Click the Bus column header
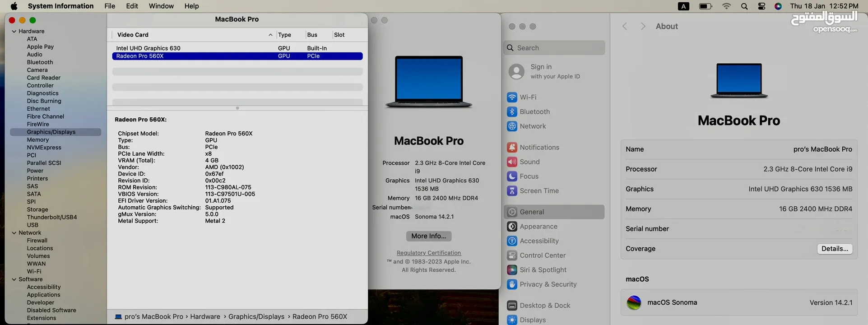The width and height of the screenshot is (868, 325). pyautogui.click(x=312, y=35)
